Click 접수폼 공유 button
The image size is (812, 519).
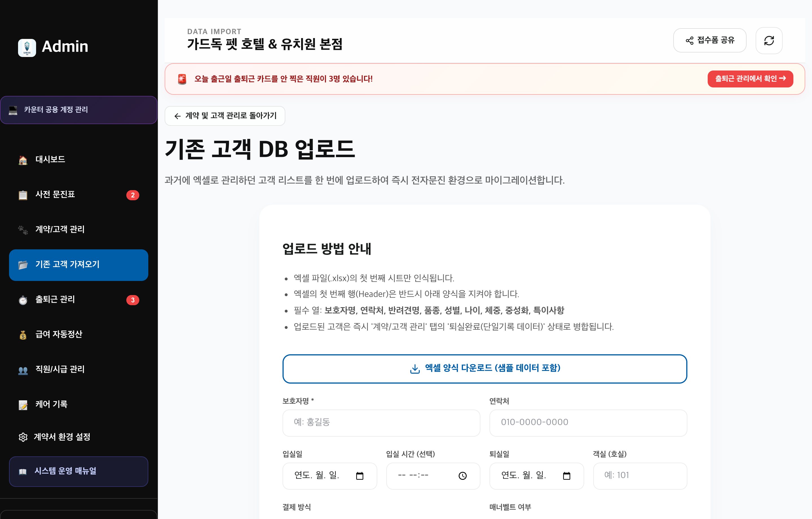coord(709,41)
